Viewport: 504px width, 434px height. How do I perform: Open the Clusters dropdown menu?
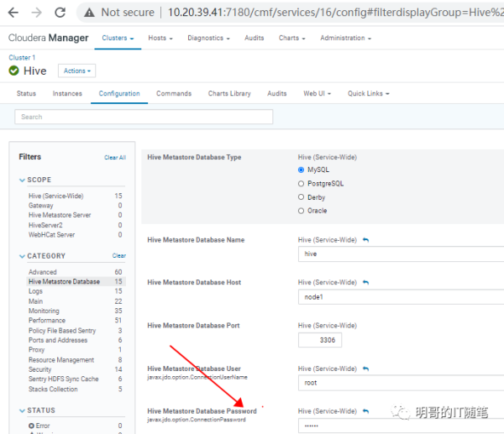[117, 38]
